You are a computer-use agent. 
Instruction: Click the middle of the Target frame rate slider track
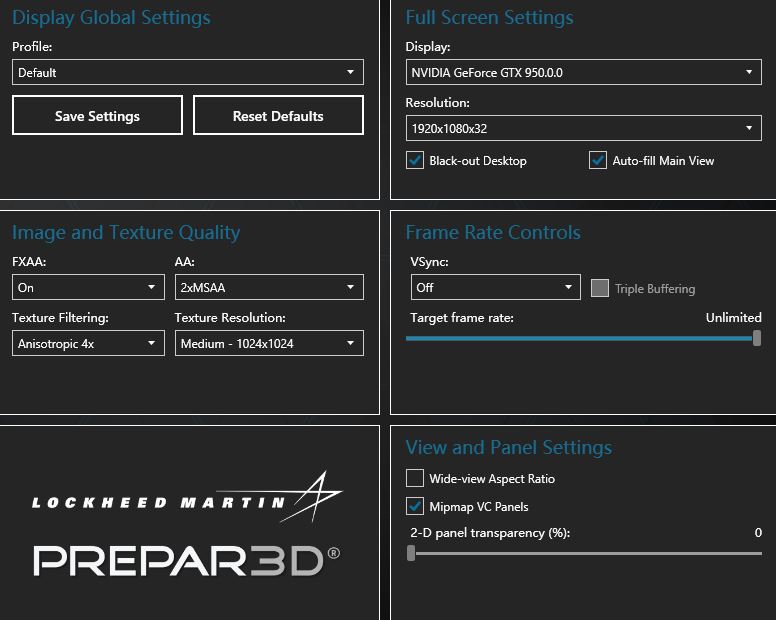click(x=583, y=338)
